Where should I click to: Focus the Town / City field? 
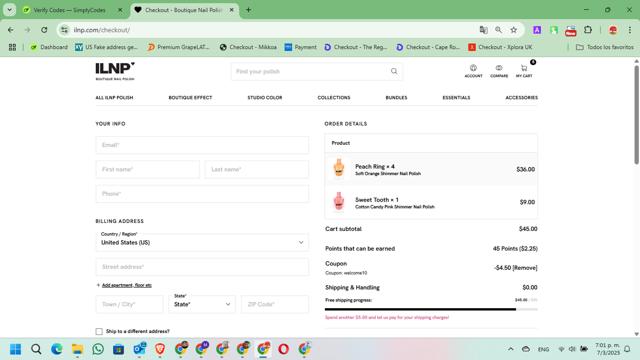click(129, 304)
